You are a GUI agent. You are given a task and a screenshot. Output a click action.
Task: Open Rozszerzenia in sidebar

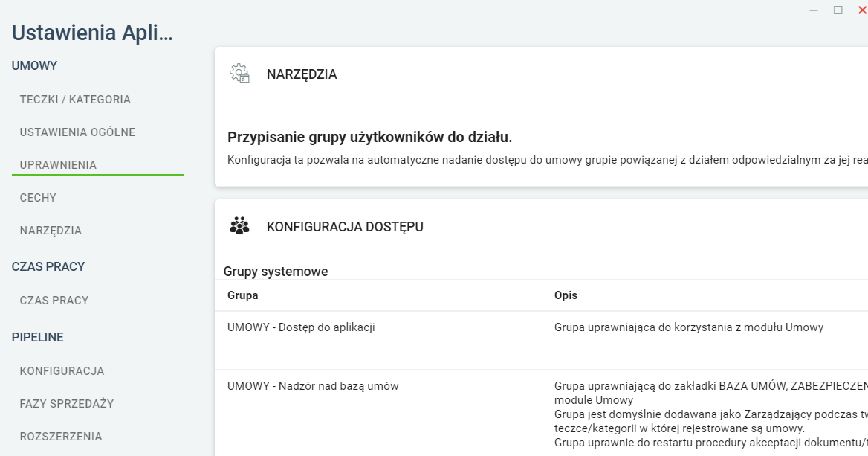[61, 437]
